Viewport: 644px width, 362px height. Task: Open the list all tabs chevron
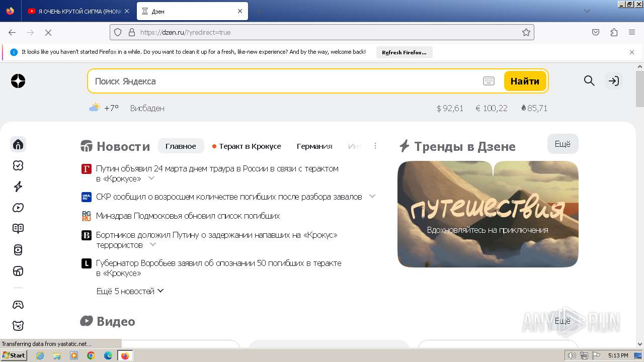(x=587, y=11)
